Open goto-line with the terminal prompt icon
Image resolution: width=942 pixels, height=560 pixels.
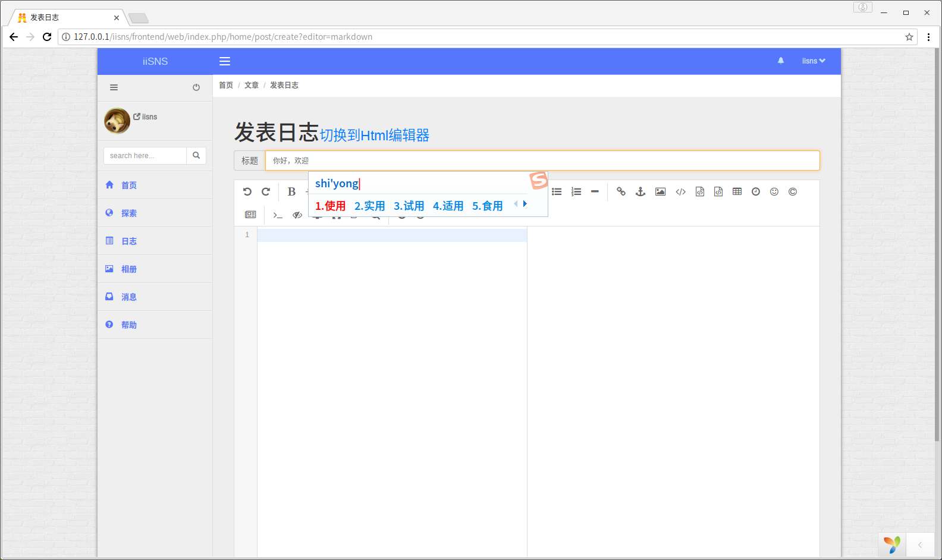278,215
